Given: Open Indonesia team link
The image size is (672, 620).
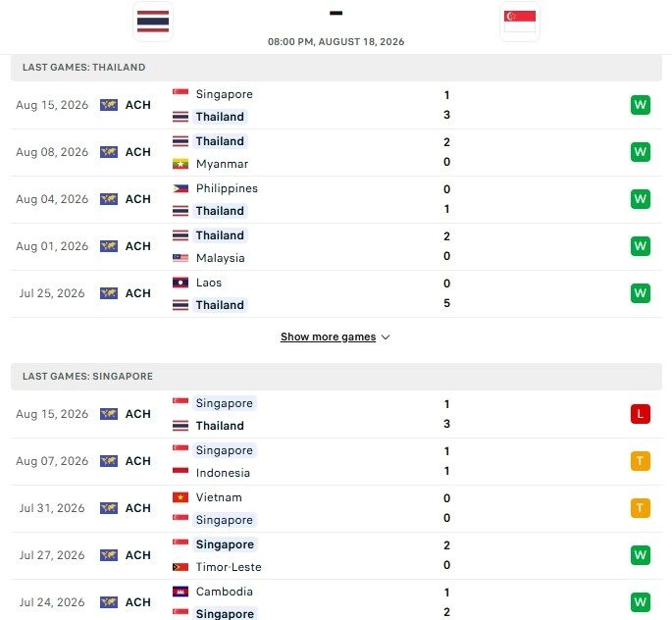Looking at the screenshot, I should pos(223,473).
